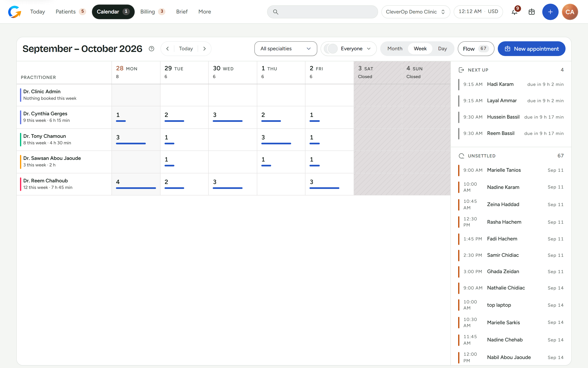
Task: Click the top search field
Action: point(322,12)
